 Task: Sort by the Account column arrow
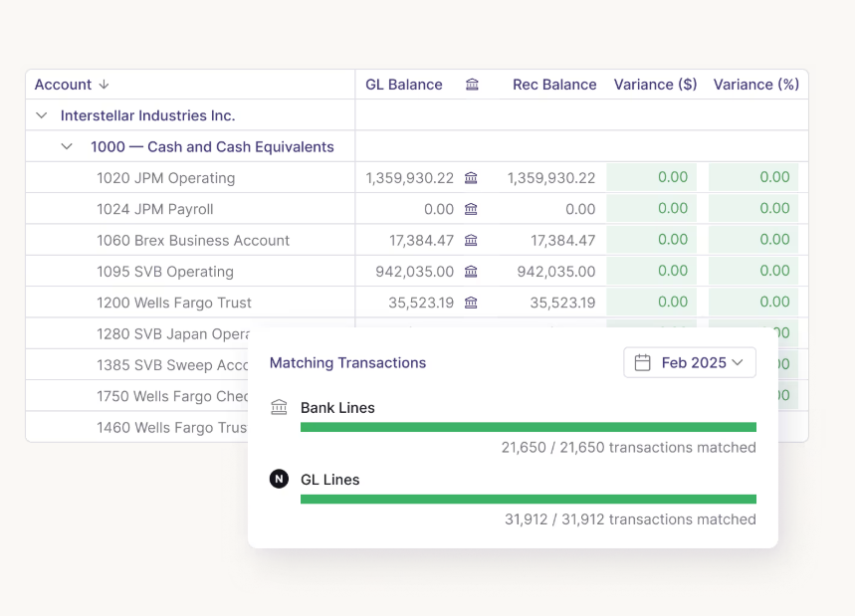[x=104, y=85]
